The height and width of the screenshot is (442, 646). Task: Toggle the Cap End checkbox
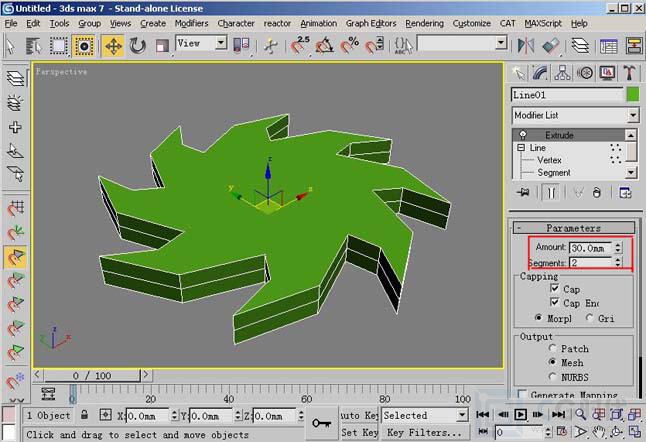(x=555, y=302)
